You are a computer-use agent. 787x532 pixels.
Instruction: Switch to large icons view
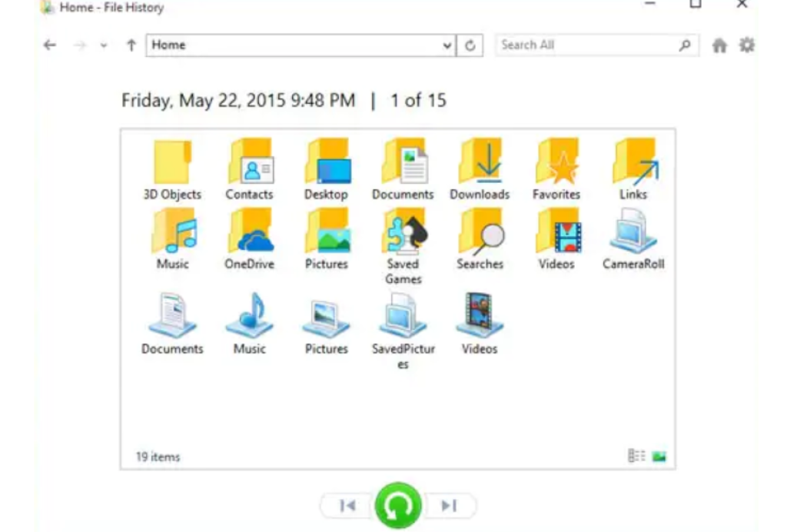pyautogui.click(x=659, y=456)
